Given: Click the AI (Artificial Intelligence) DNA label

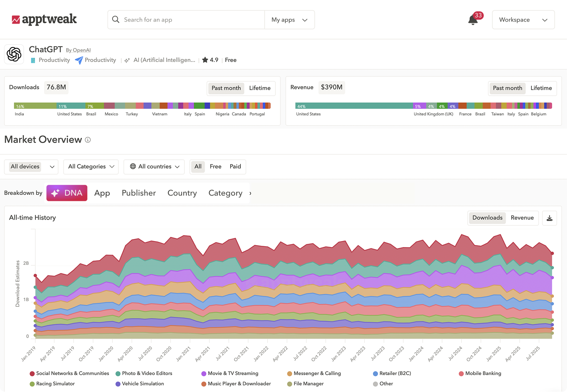Looking at the screenshot, I should [x=164, y=60].
